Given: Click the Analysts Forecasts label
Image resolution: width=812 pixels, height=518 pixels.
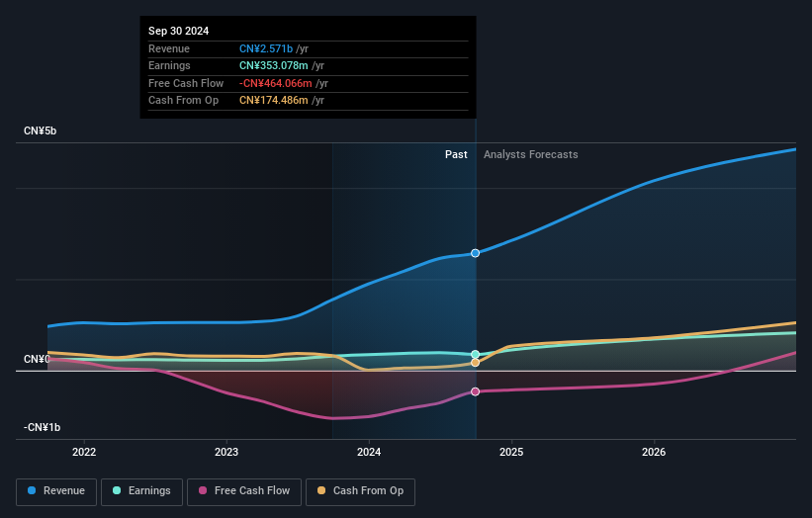Looking at the screenshot, I should (x=531, y=155).
